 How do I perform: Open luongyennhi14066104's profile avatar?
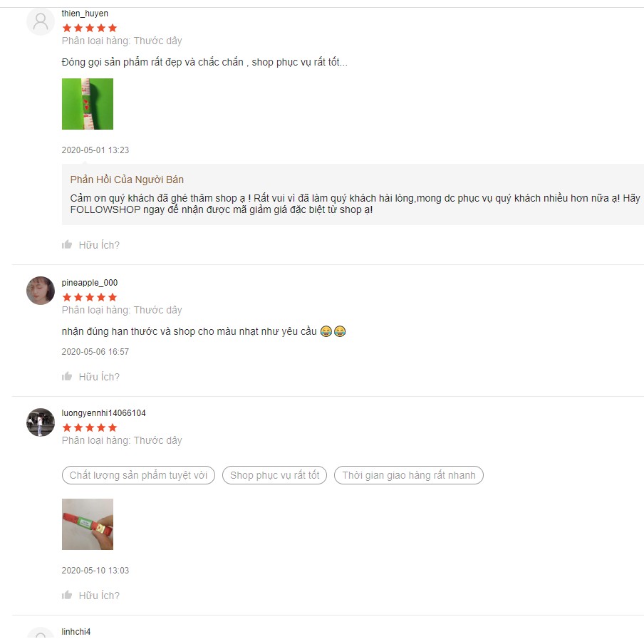(41, 422)
